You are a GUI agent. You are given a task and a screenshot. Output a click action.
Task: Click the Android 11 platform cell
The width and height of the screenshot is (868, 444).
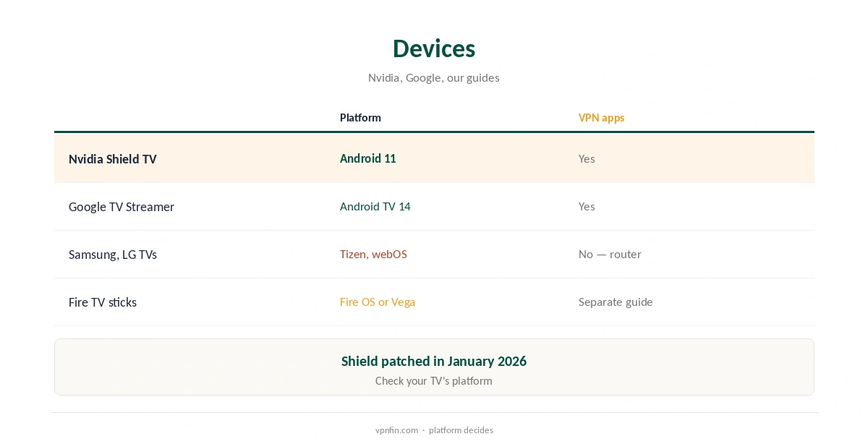pyautogui.click(x=368, y=158)
